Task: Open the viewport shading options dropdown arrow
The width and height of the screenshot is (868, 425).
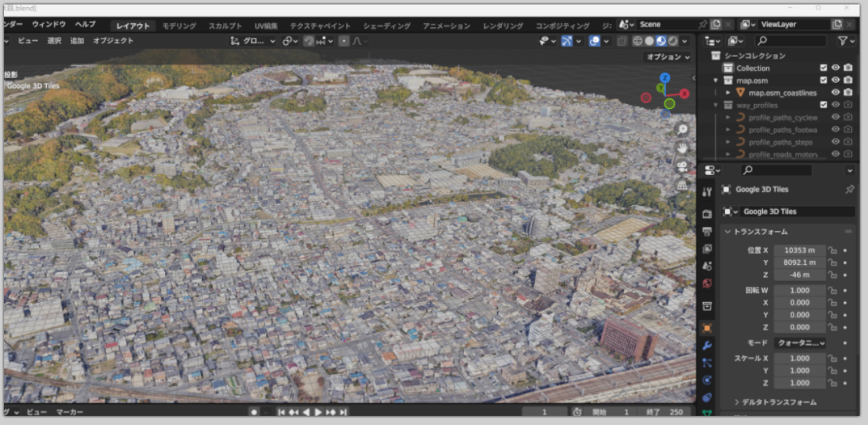Action: [684, 41]
